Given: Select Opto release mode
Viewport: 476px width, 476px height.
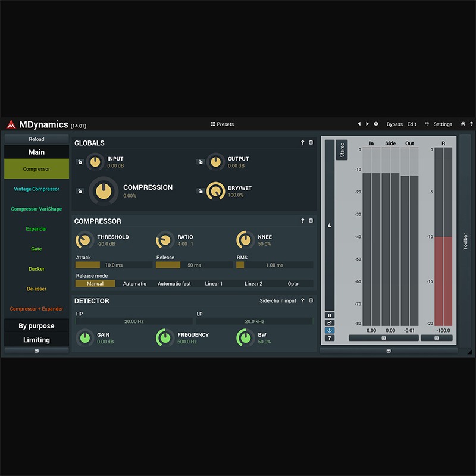Looking at the screenshot, I should (293, 284).
